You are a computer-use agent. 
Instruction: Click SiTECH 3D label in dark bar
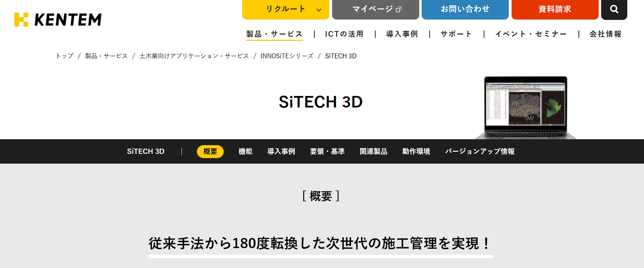tap(146, 152)
